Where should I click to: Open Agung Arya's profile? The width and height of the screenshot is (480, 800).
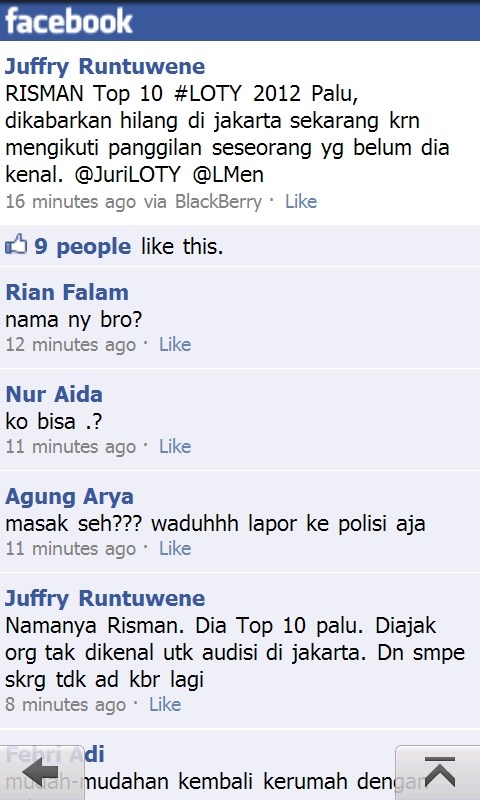click(69, 497)
